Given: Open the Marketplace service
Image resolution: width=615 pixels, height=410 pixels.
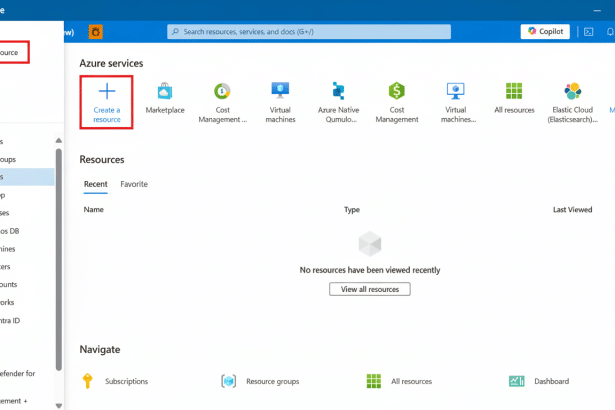Looking at the screenshot, I should pos(165,98).
